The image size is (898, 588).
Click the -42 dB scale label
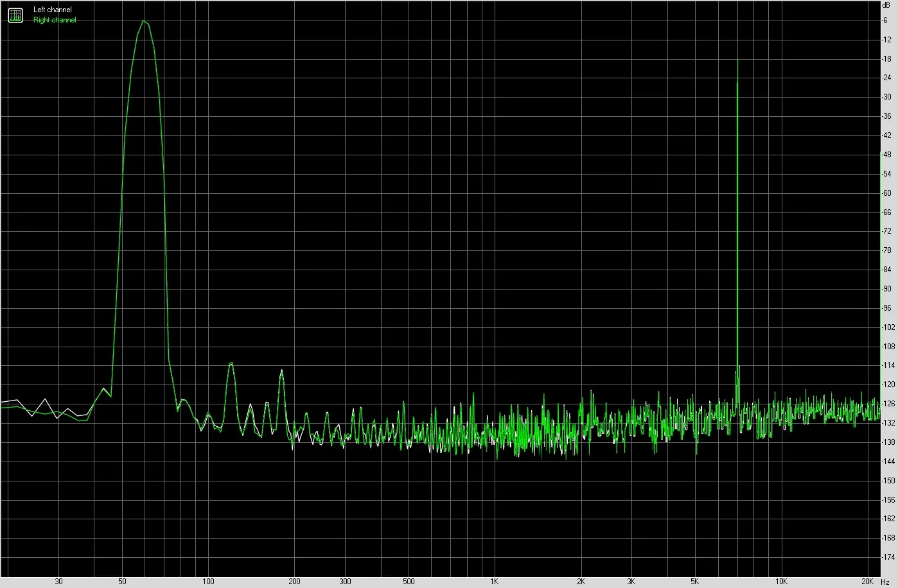pos(886,135)
